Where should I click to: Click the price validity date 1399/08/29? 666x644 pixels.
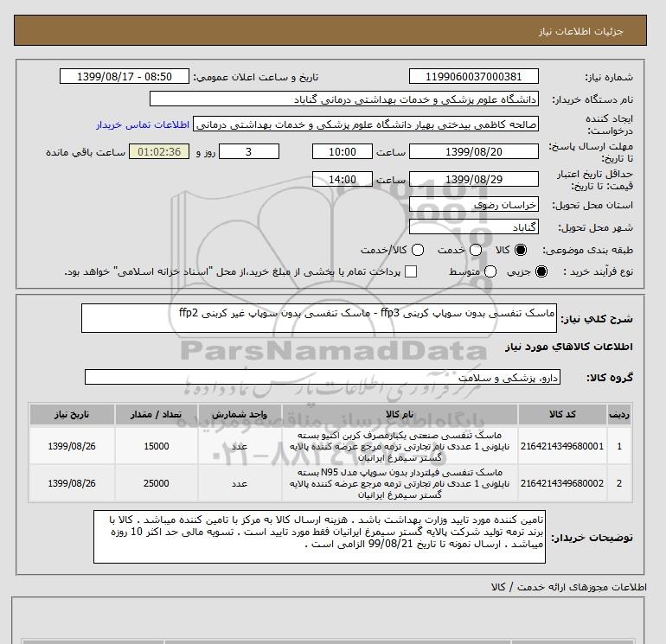[x=474, y=179]
